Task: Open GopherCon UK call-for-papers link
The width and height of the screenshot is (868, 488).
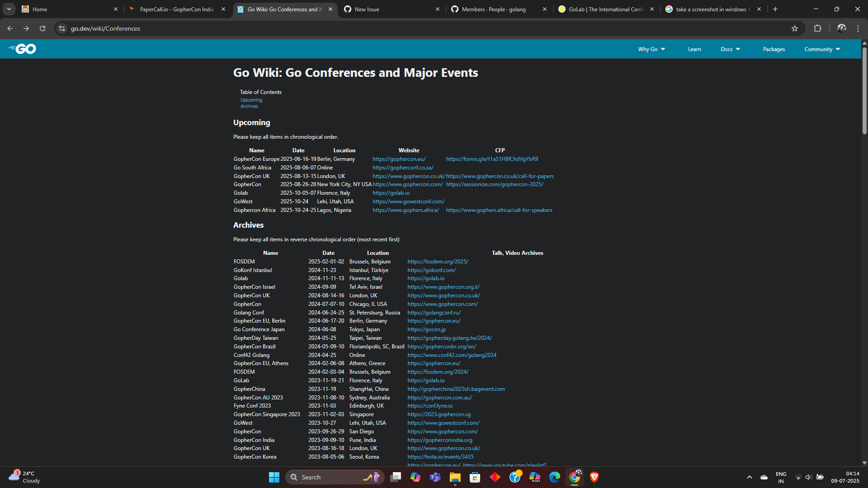Action: tap(500, 176)
